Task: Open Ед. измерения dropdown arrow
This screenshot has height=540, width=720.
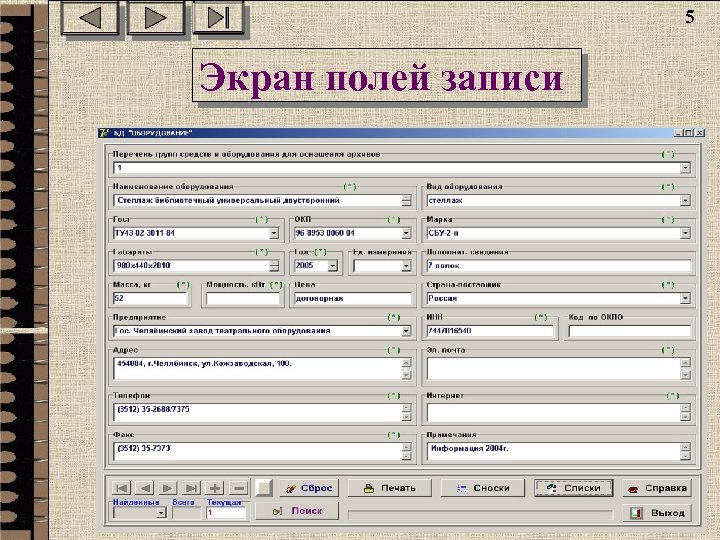Action: (406, 266)
